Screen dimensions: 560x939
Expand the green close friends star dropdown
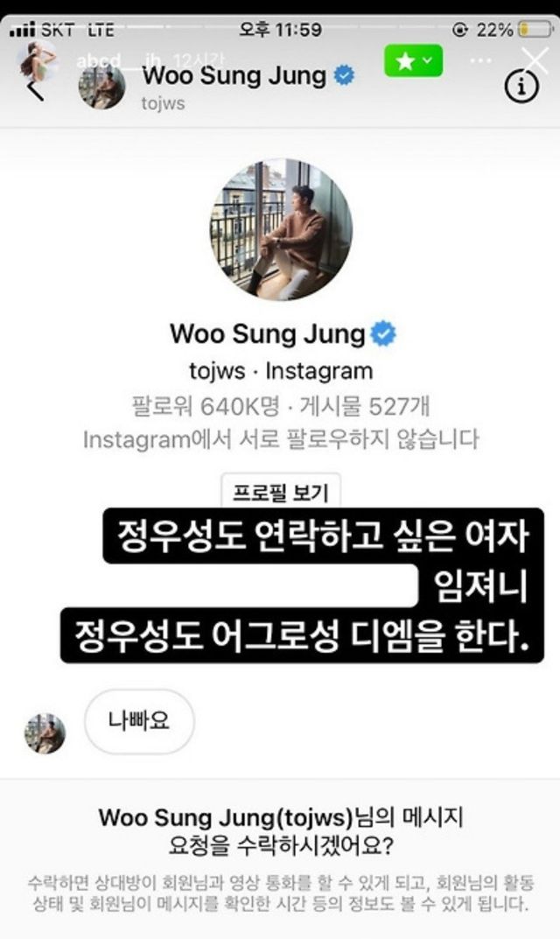[x=413, y=60]
